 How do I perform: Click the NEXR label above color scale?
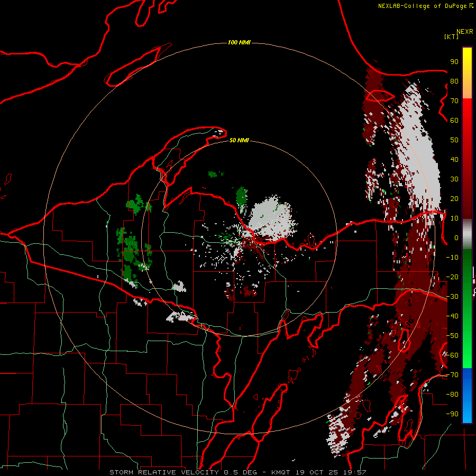[464, 32]
